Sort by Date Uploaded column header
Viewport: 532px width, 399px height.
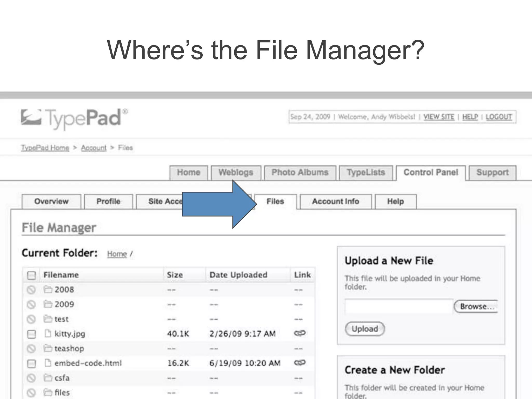point(238,275)
